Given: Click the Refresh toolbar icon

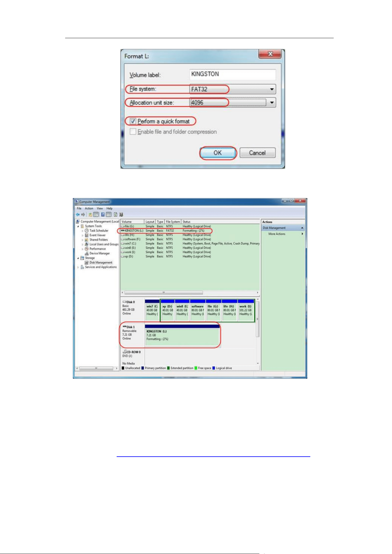Looking at the screenshot, I should point(116,215).
